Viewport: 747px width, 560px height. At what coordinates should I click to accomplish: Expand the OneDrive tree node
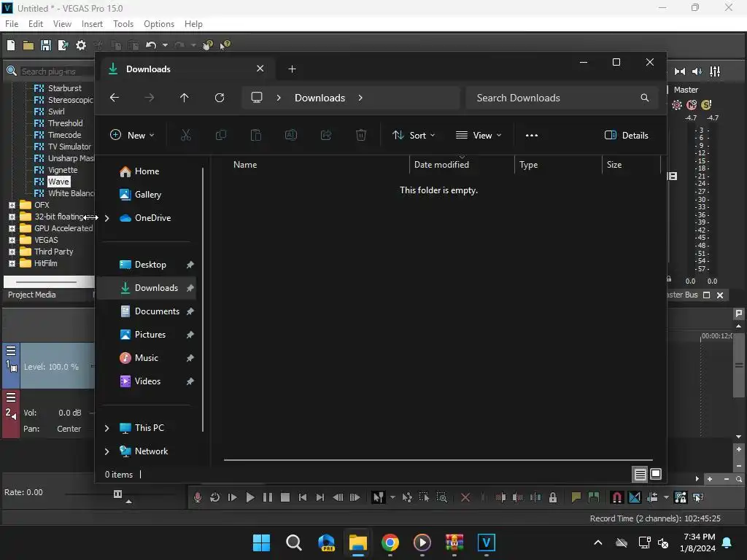pos(107,218)
